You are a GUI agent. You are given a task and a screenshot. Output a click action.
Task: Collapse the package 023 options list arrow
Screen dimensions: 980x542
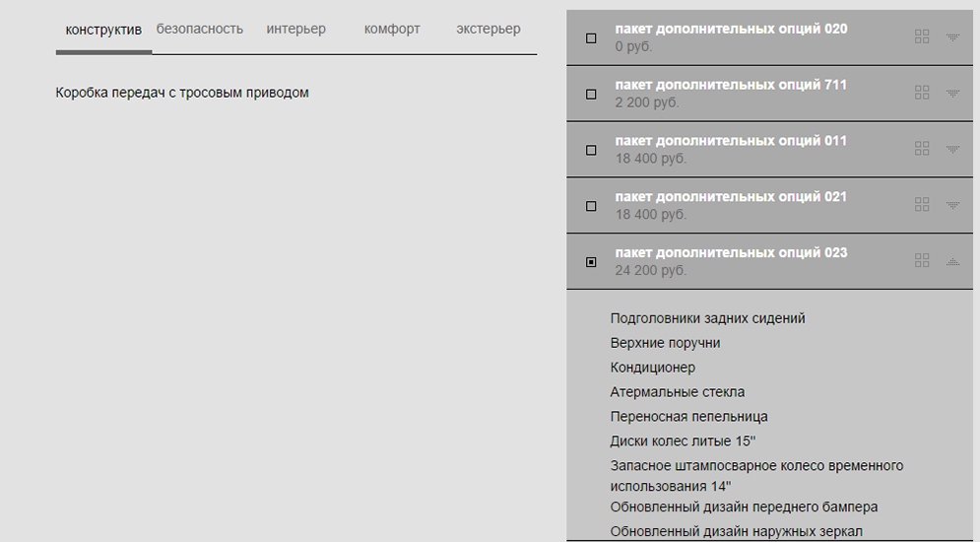[x=952, y=262]
